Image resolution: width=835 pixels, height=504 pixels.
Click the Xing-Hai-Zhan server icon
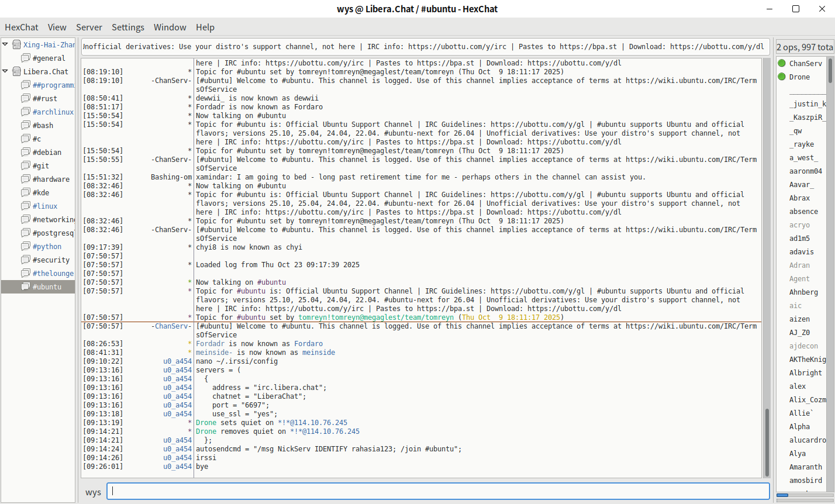point(17,44)
